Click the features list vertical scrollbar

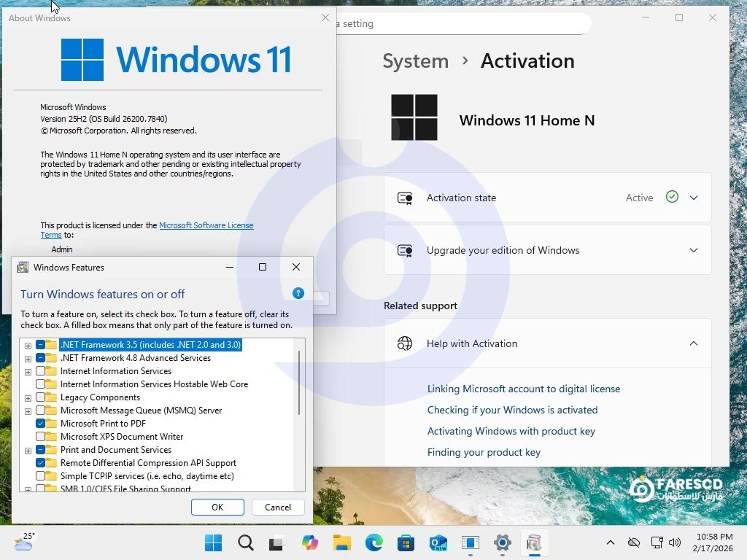pyautogui.click(x=299, y=383)
